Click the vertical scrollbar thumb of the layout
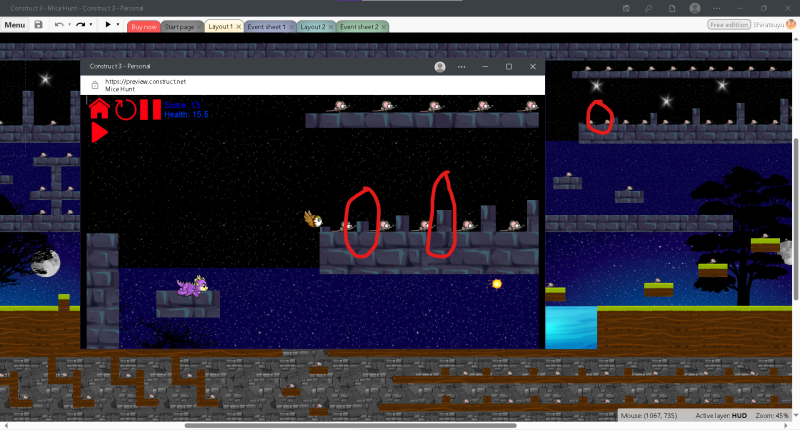The width and height of the screenshot is (800, 430). coord(796,219)
